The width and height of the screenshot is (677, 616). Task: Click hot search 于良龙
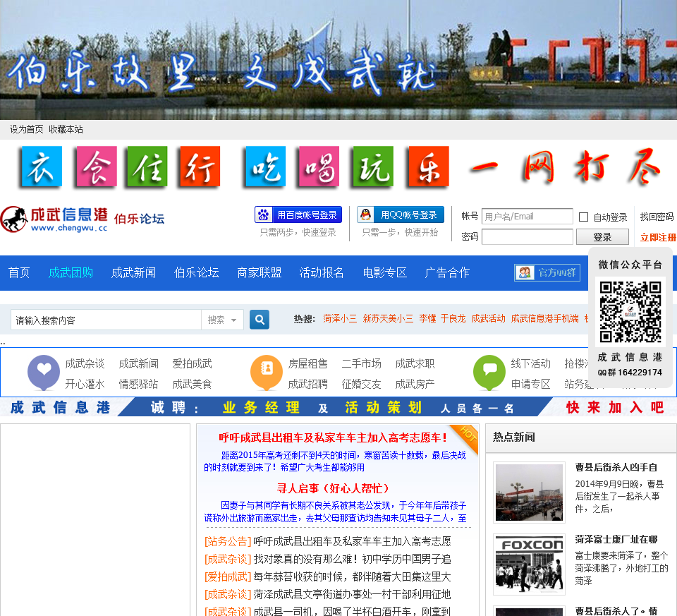453,318
